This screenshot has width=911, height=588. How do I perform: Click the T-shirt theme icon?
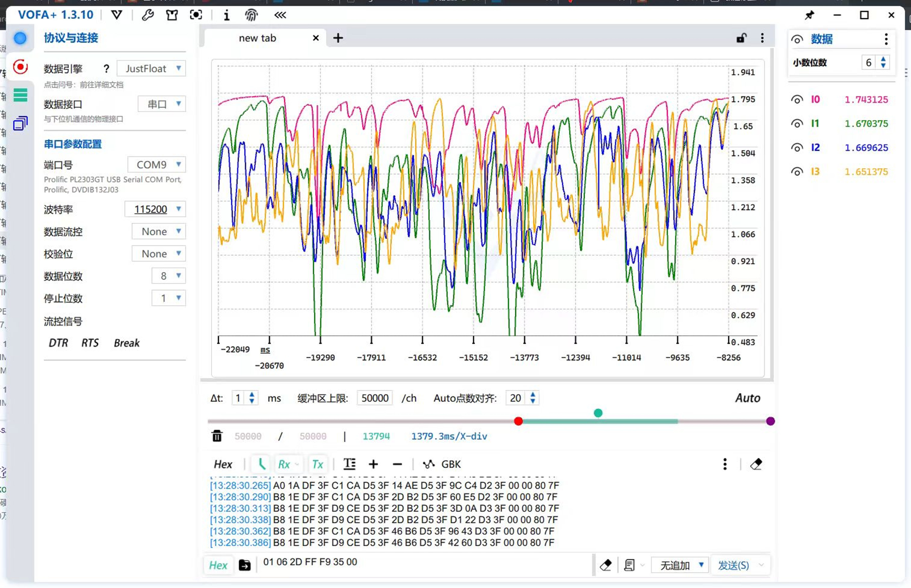coord(172,15)
